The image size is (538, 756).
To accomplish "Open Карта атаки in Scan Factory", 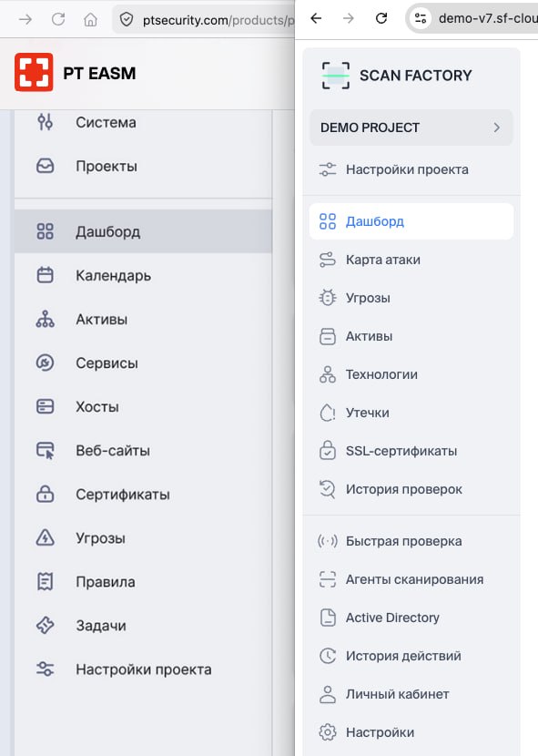I will point(411,260).
